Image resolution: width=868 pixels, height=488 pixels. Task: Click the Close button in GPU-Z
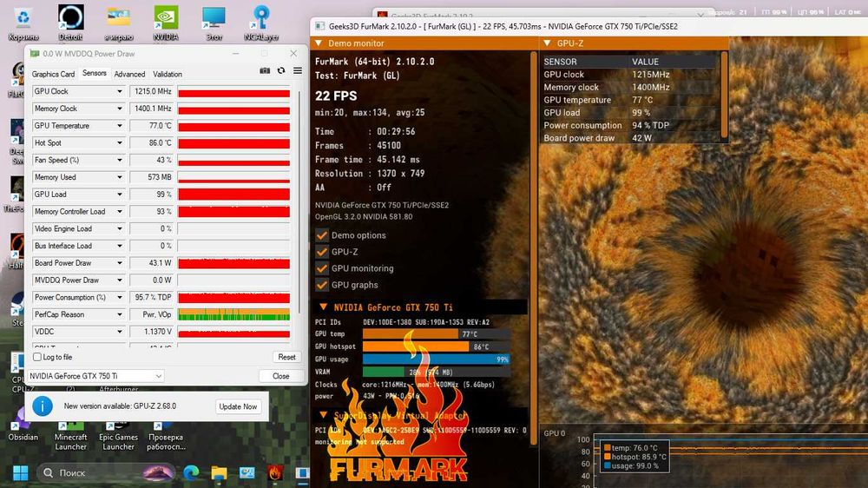(280, 376)
